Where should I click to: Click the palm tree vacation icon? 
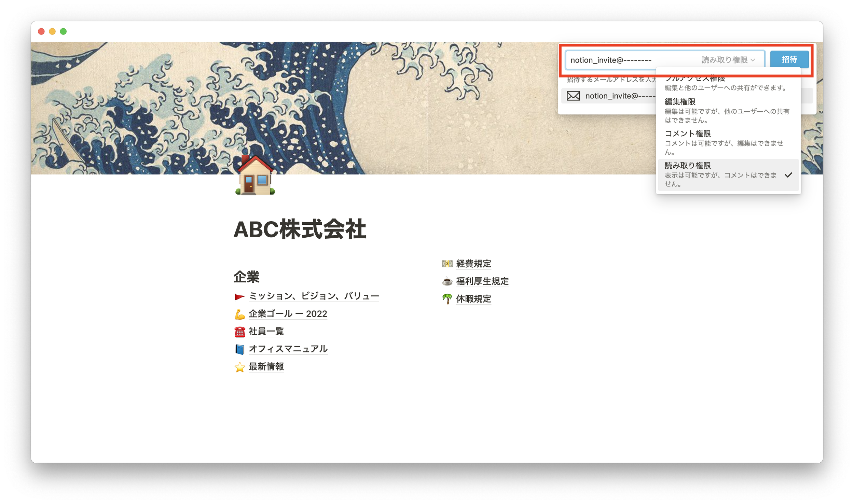pyautogui.click(x=447, y=299)
